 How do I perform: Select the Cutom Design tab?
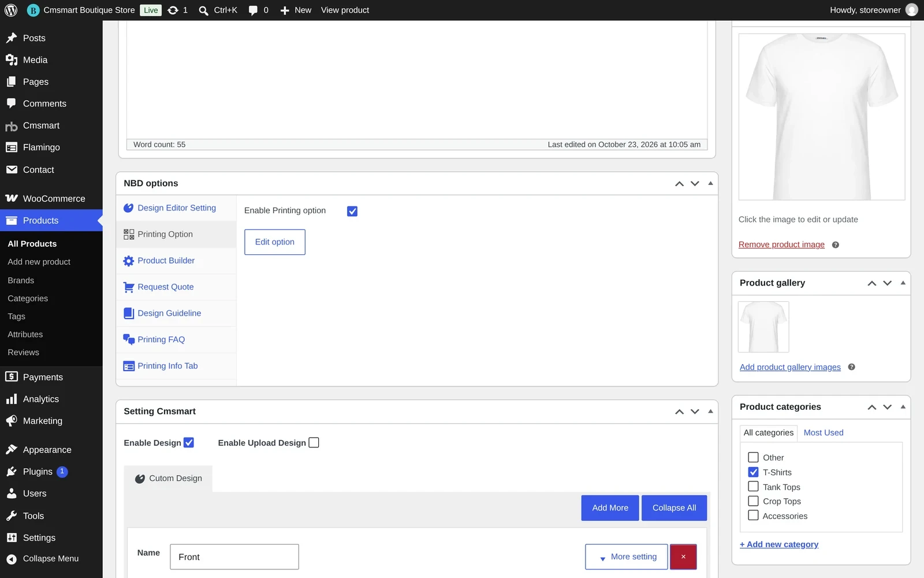point(168,479)
